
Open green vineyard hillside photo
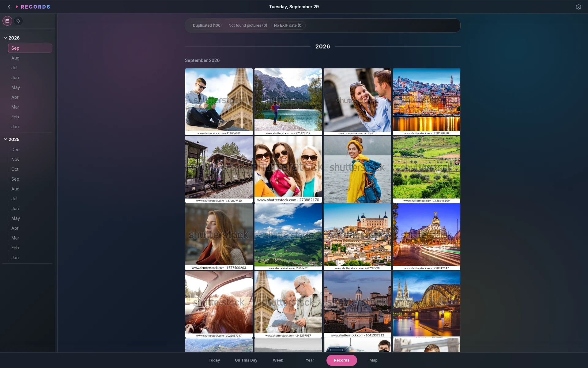point(427,169)
